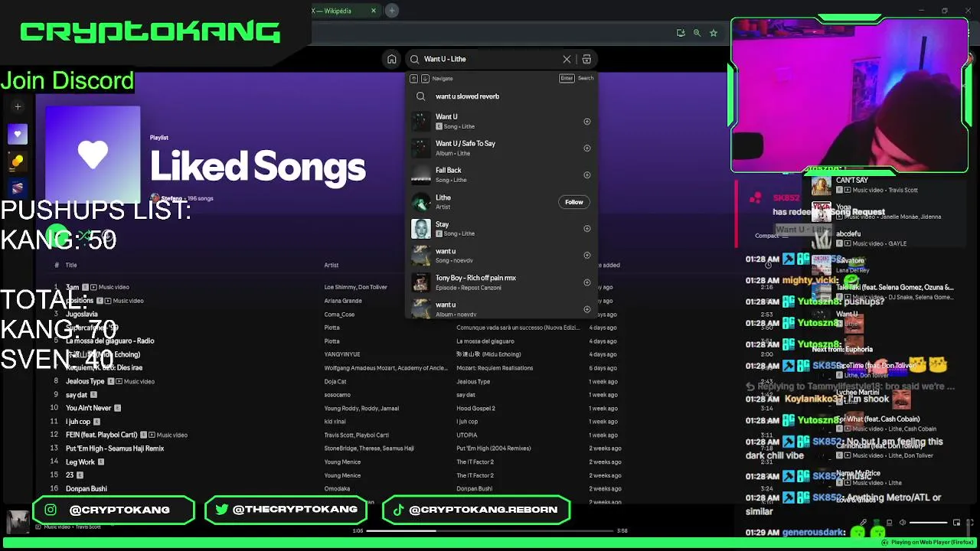Open Want U song result by Lithe

[x=501, y=122]
